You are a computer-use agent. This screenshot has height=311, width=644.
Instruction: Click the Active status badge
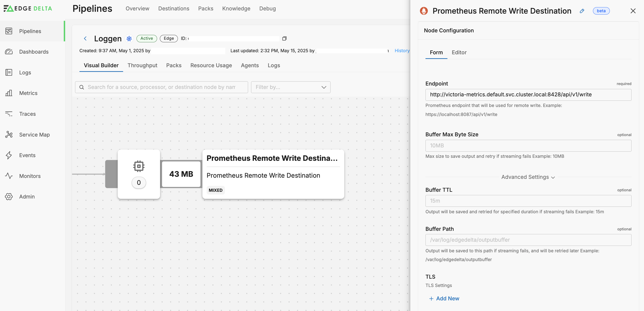(146, 39)
